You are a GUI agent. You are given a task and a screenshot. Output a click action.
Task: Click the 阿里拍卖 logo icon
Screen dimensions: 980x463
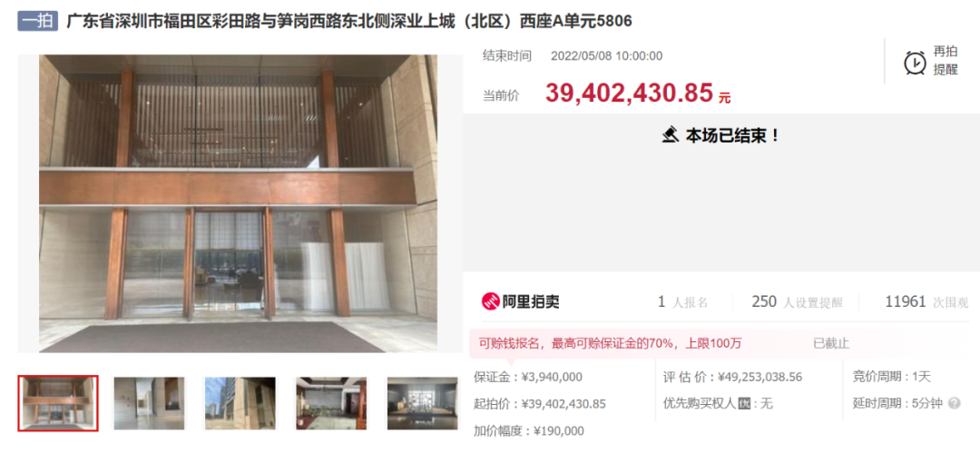491,301
